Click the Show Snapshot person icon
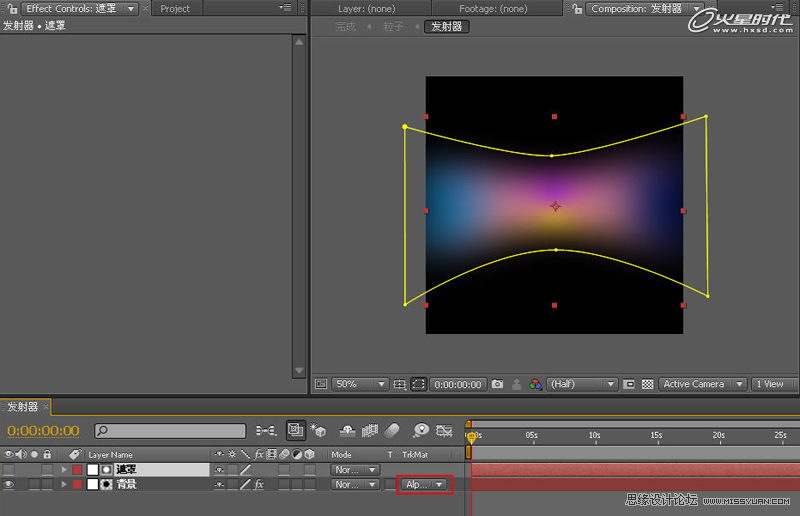800x516 pixels. [516, 384]
